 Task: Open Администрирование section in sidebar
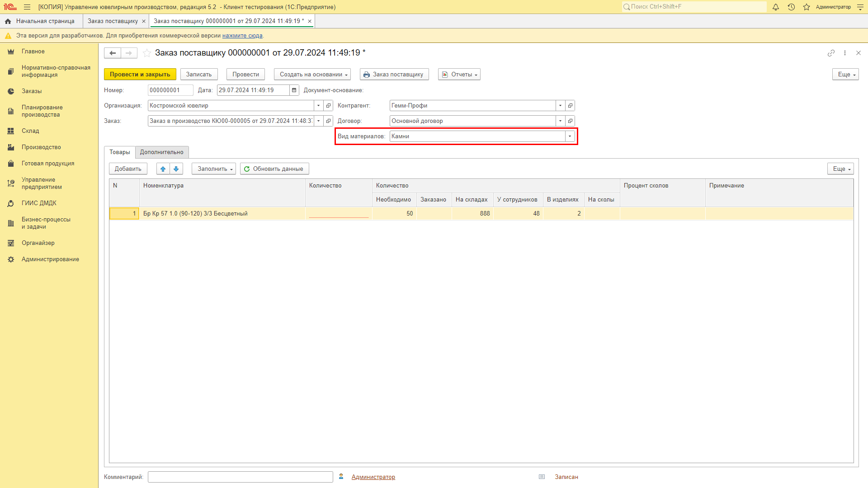click(x=49, y=259)
